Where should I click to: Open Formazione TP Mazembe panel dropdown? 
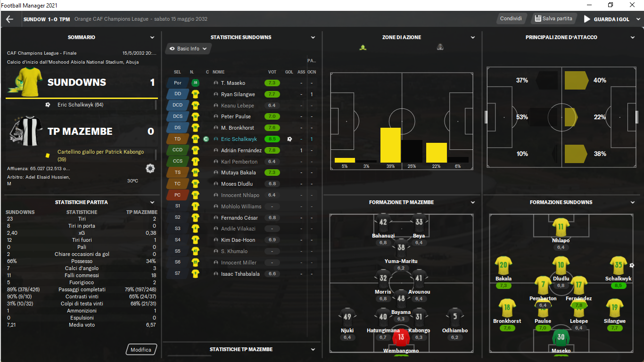point(473,202)
